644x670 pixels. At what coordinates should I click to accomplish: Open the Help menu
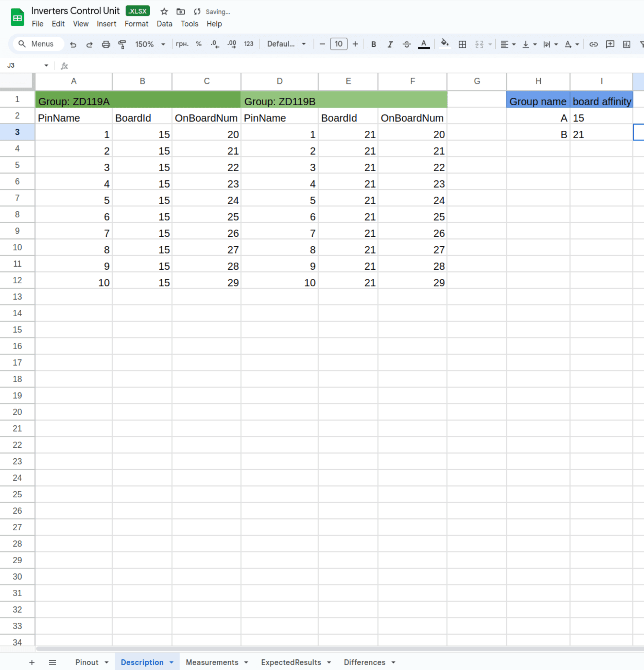click(214, 24)
